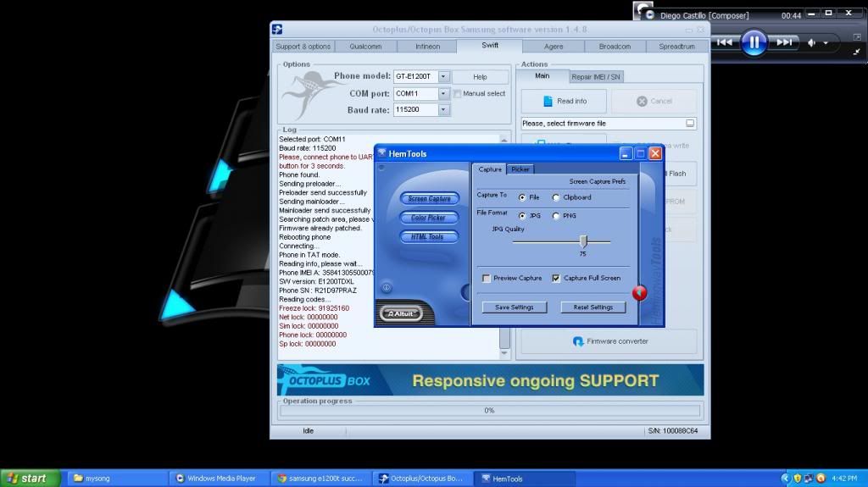Expand the Phone model dropdown
This screenshot has width=868, height=487.
(443, 76)
